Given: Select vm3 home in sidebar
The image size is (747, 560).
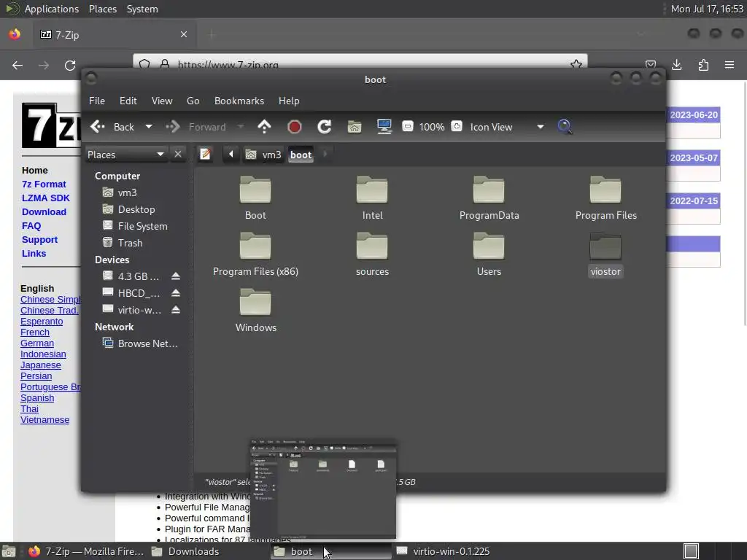Looking at the screenshot, I should 127,192.
